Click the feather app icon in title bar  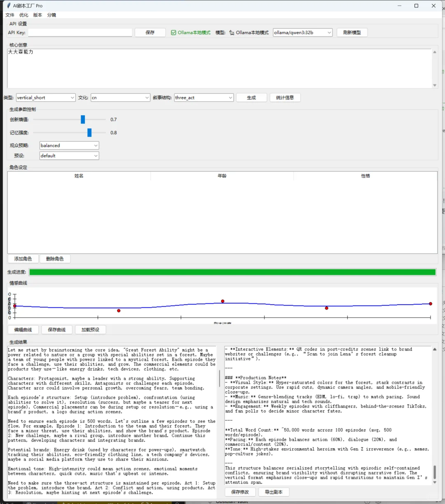click(9, 6)
